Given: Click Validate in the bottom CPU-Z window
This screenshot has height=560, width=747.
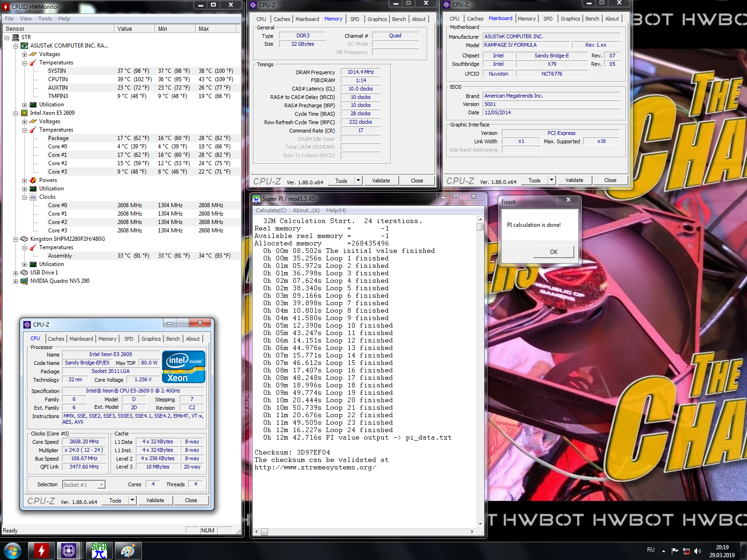Looking at the screenshot, I should [x=155, y=500].
